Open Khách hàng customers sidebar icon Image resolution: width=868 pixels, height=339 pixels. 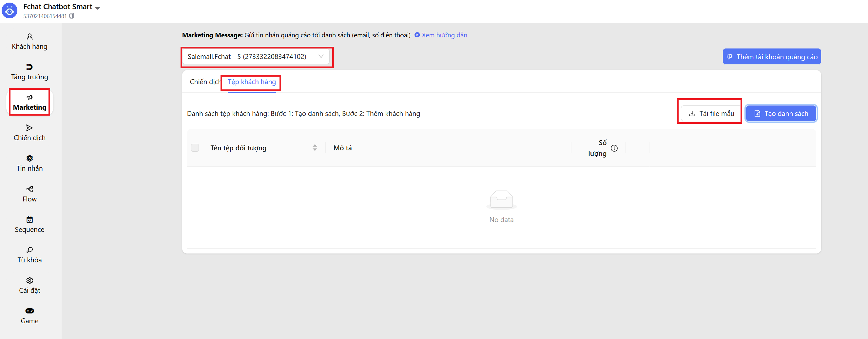coord(29,37)
